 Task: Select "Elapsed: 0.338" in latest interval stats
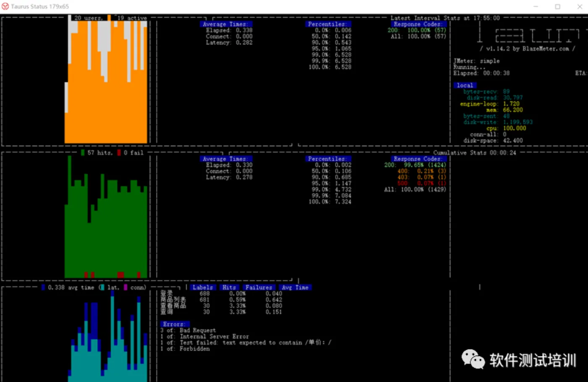(229, 30)
